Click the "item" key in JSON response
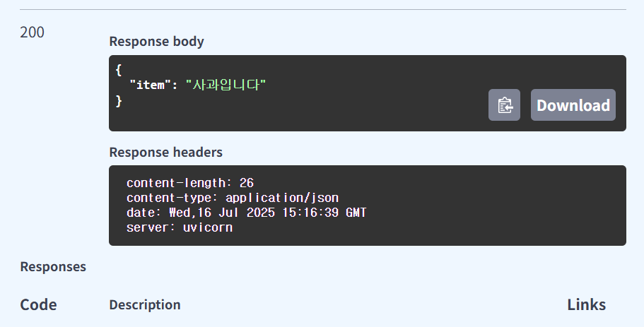644x327 pixels. click(151, 85)
